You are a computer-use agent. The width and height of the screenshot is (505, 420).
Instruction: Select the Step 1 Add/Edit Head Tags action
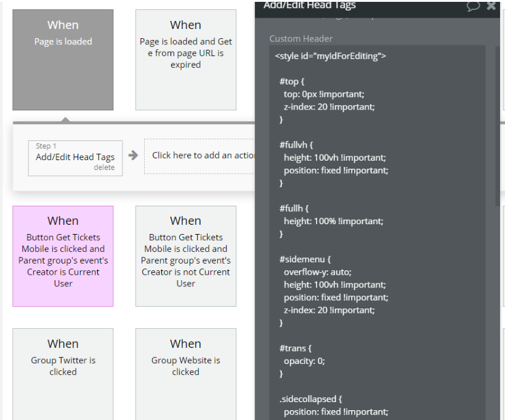[75, 157]
